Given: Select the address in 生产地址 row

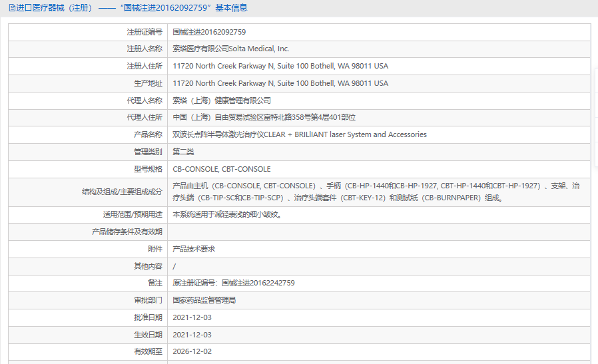Looking at the screenshot, I should (x=280, y=83).
